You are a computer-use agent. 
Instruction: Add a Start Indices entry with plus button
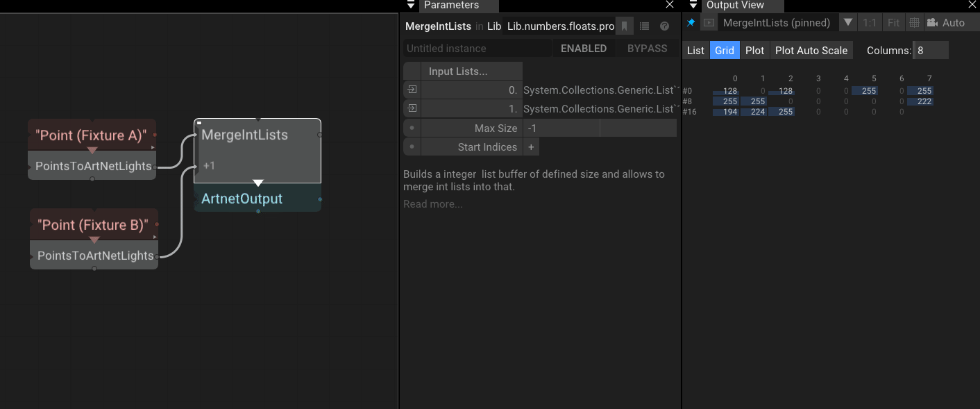531,147
